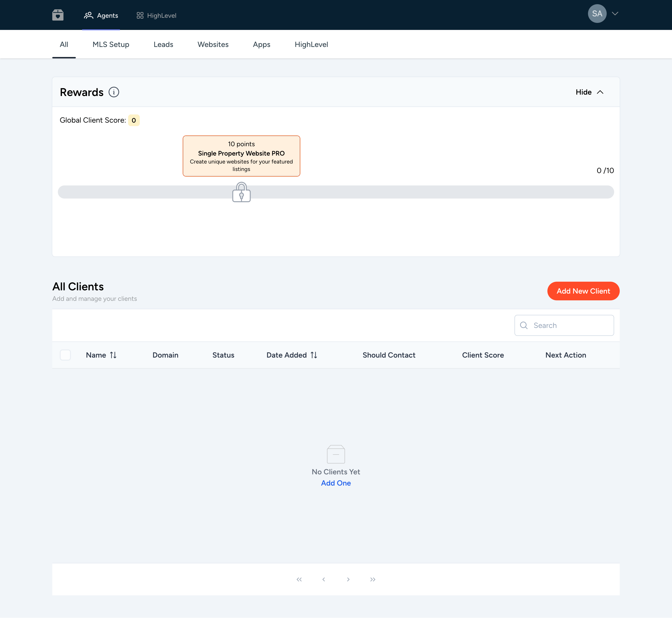Go to first page of clients
Viewport: 672px width, 618px height.
(299, 579)
